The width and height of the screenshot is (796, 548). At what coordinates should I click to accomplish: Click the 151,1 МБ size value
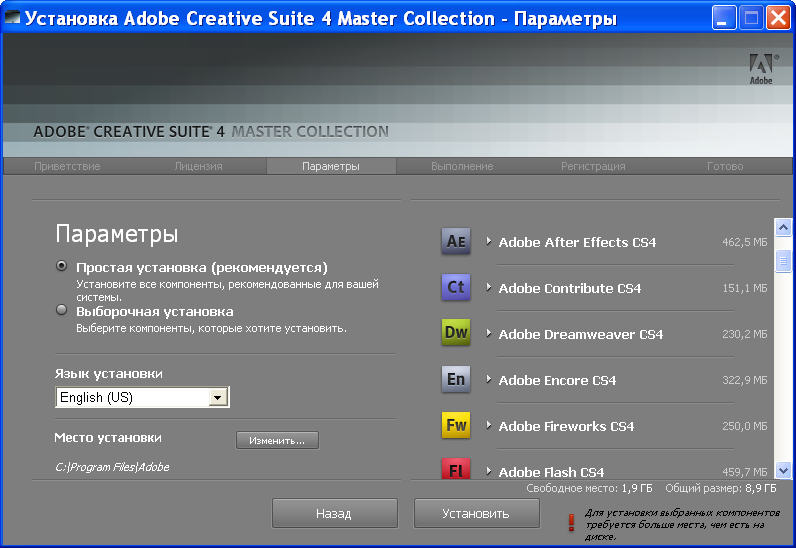(744, 288)
